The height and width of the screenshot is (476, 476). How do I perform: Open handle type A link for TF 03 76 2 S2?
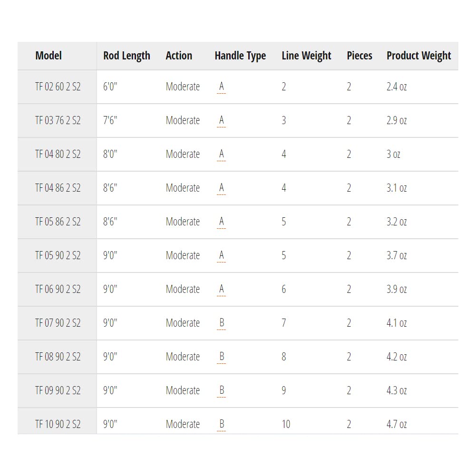coord(221,121)
